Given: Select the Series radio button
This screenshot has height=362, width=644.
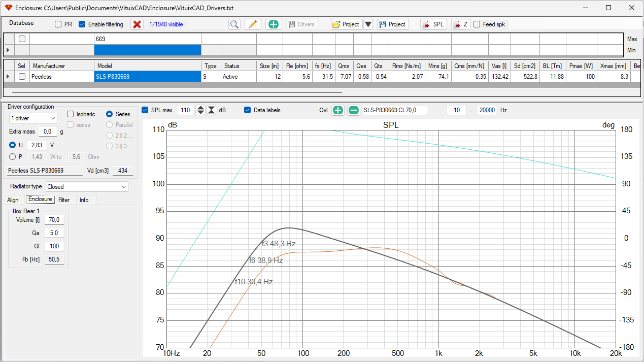Looking at the screenshot, I should (x=110, y=114).
